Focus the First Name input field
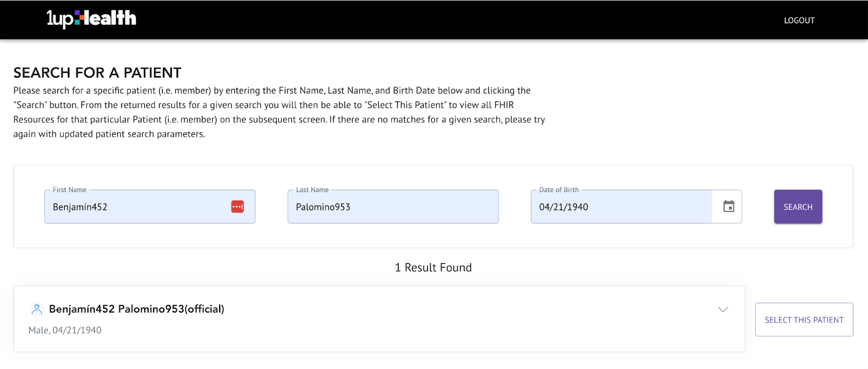 tap(150, 207)
